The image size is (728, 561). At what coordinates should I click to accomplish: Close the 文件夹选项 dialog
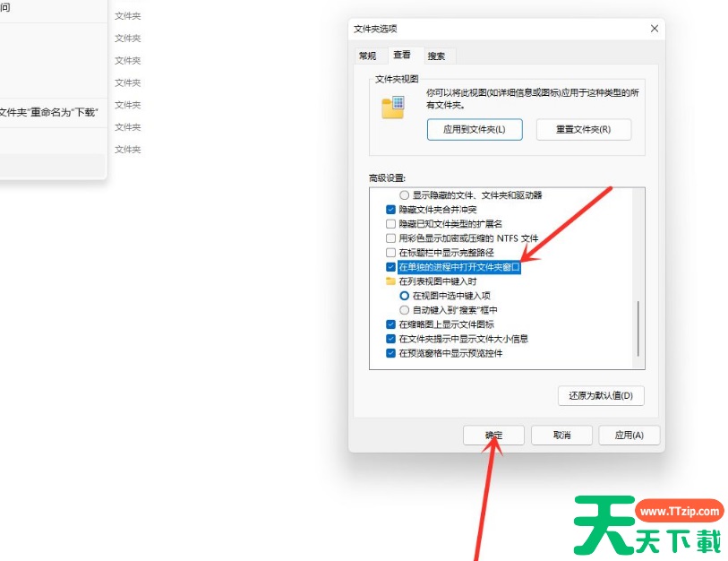[x=655, y=29]
